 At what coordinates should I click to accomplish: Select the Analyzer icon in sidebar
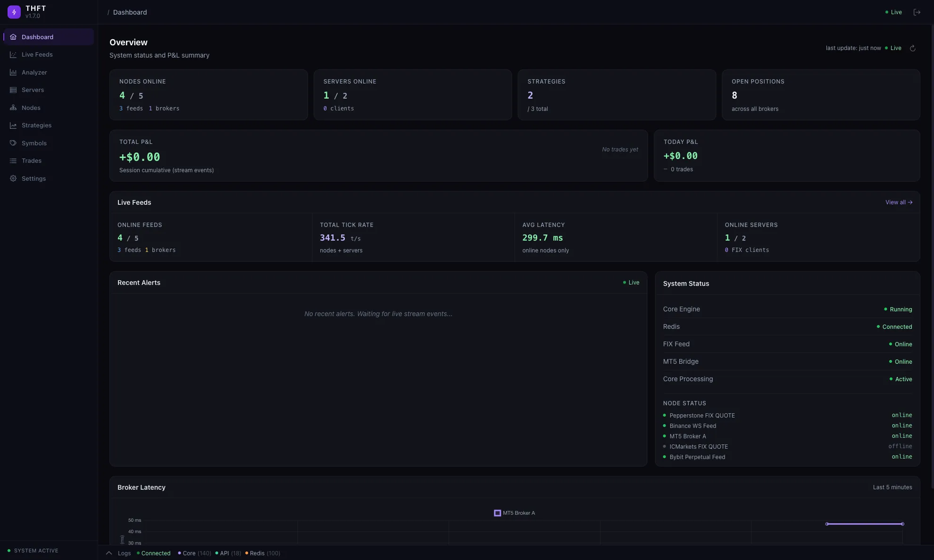point(14,72)
